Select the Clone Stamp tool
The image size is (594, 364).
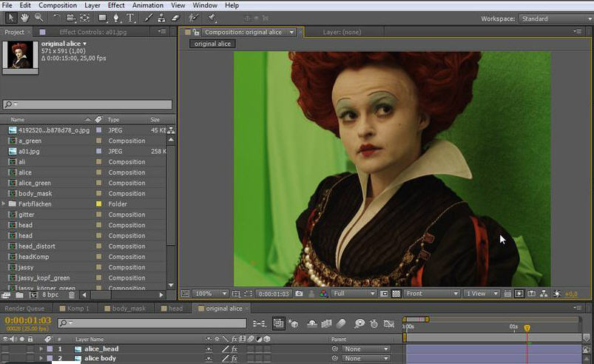tap(161, 18)
